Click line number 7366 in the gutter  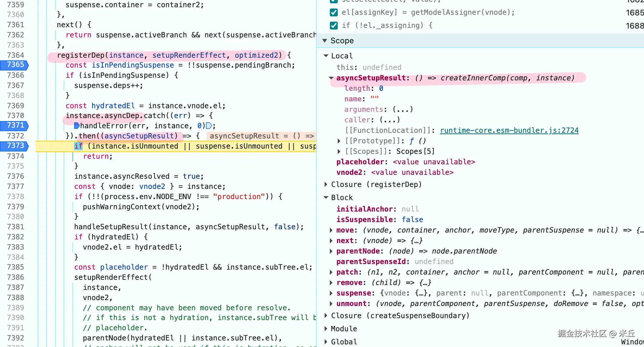[15, 75]
